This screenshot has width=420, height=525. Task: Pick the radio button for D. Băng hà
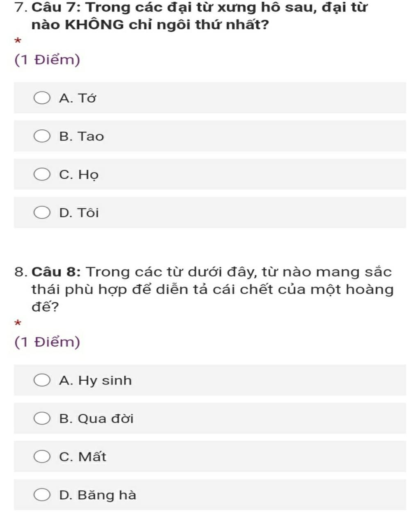coord(42,495)
